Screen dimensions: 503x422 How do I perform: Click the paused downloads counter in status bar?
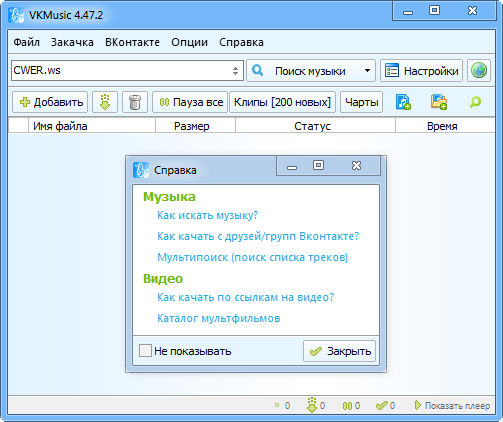[351, 406]
